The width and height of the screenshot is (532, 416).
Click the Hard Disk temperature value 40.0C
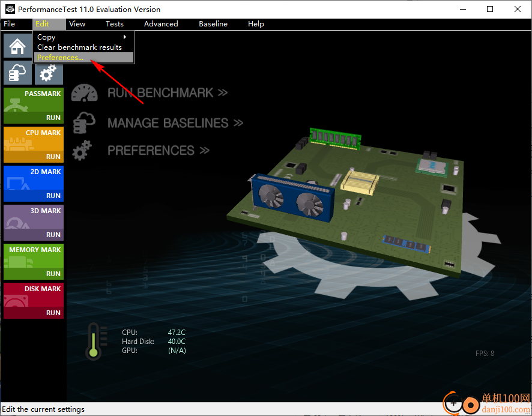[177, 342]
